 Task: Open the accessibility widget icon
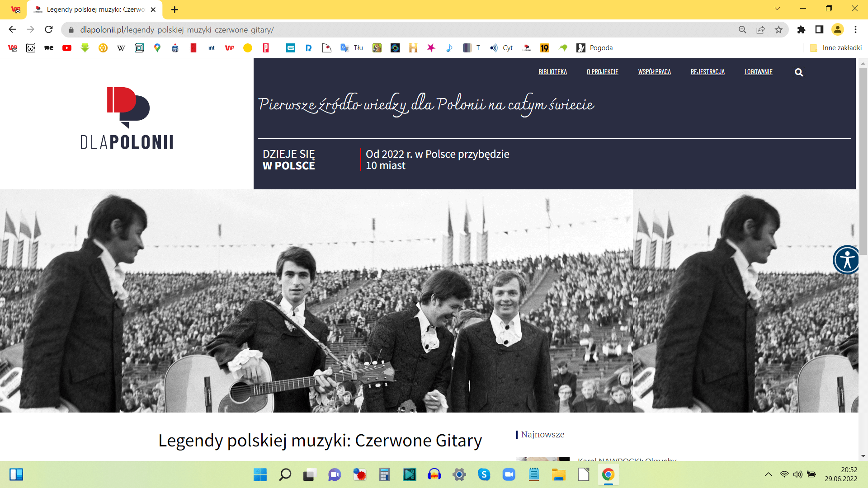click(x=846, y=260)
